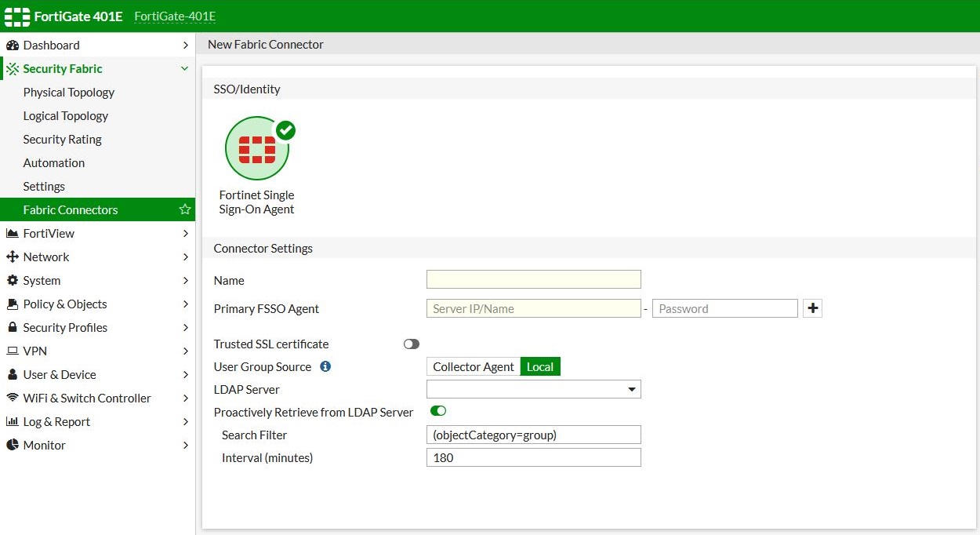The width and height of the screenshot is (980, 535).
Task: Click the Name input field
Action: coord(533,279)
